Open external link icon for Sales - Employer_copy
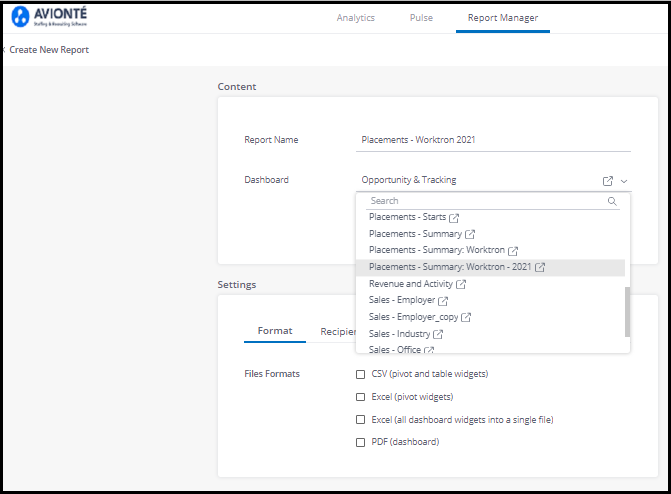Viewport: 671px width, 494px height. tap(466, 317)
